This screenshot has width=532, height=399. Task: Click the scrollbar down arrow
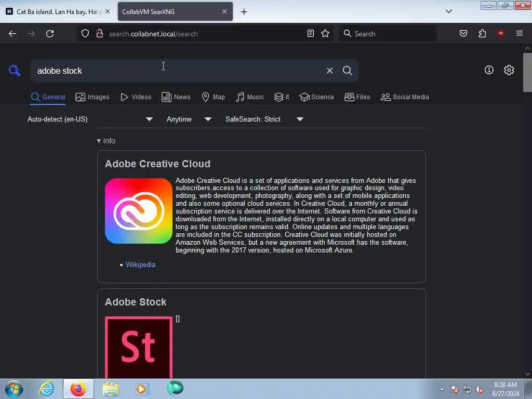[x=527, y=374]
